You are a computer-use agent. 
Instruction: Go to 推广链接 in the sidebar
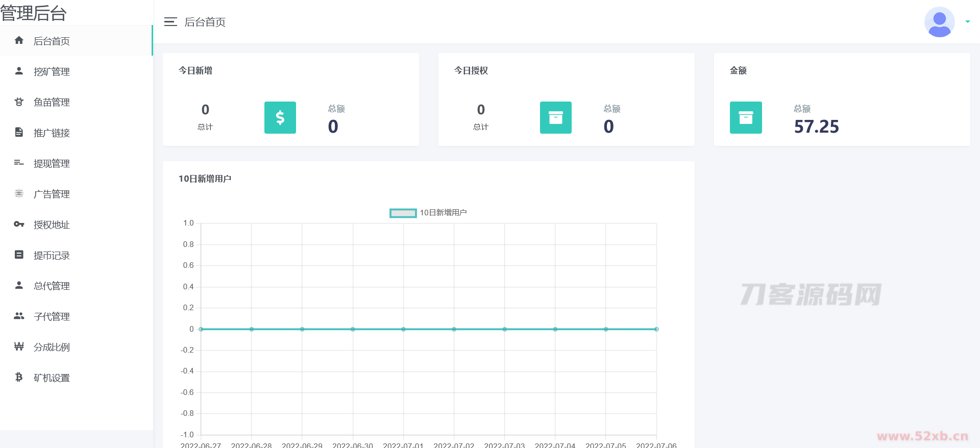point(52,133)
